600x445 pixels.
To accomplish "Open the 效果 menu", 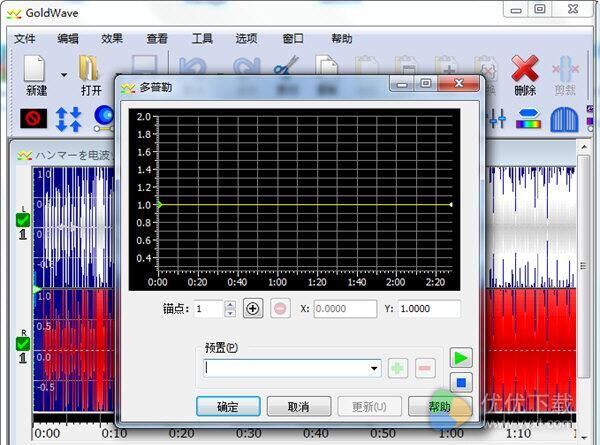I will point(112,39).
